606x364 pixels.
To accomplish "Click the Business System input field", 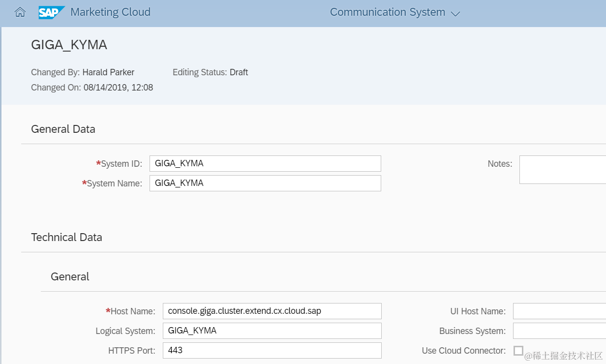I will click(x=559, y=331).
